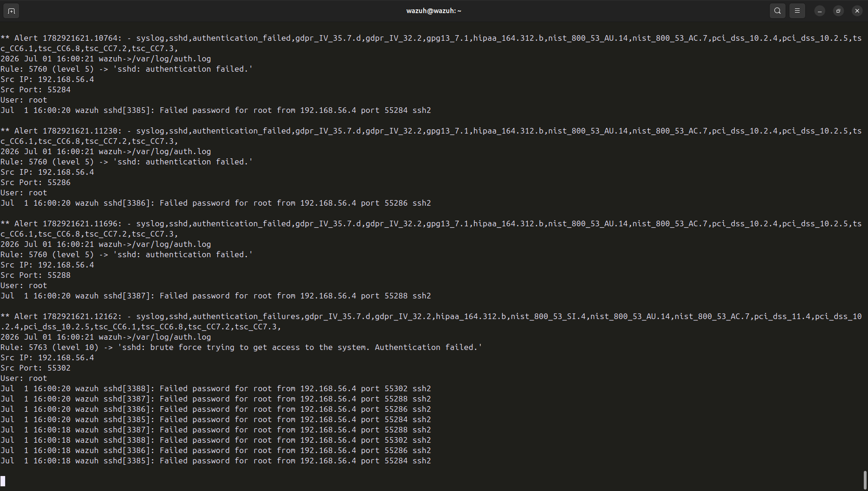
Task: Select the 'Src Port: 55288' line
Action: (36, 275)
